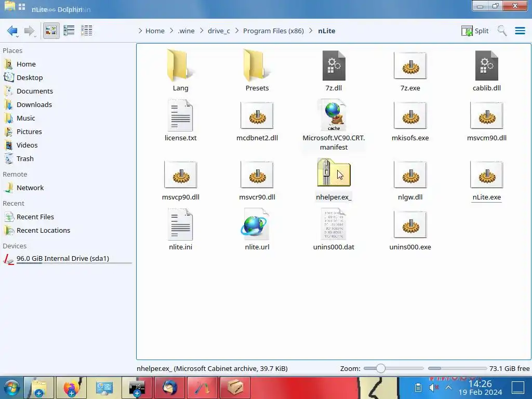Expand chevron before Home in breadcrumb
The height and width of the screenshot is (399, 532).
click(140, 31)
